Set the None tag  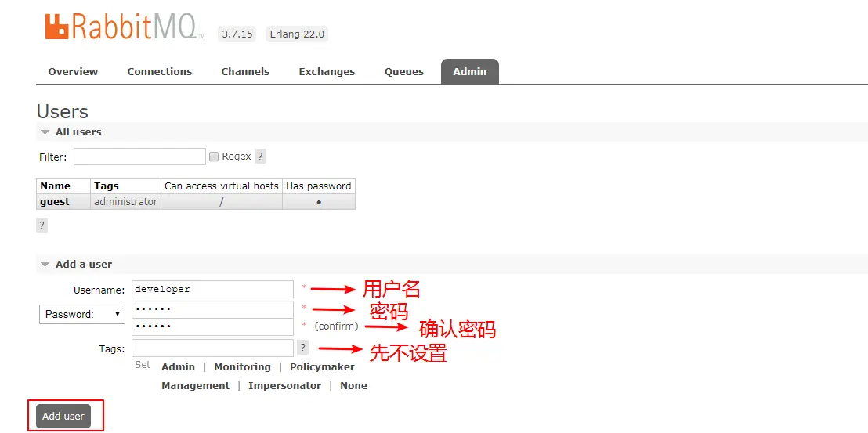(354, 385)
